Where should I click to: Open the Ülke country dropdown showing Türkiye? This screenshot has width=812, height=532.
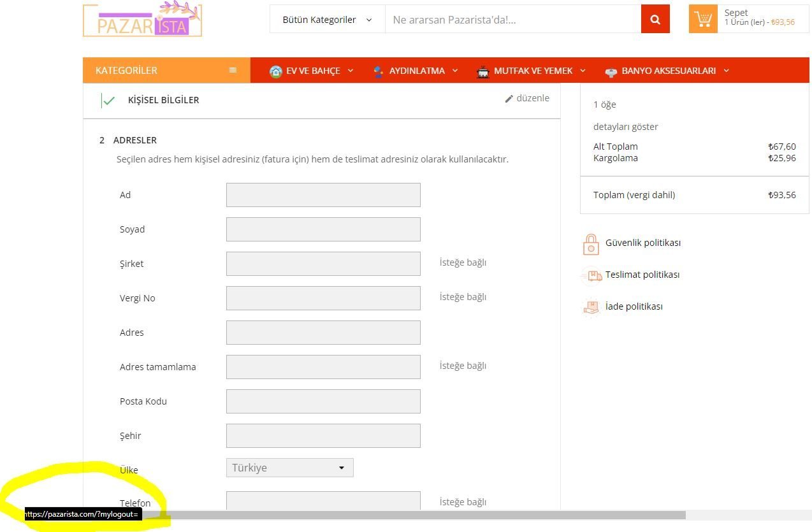click(290, 468)
